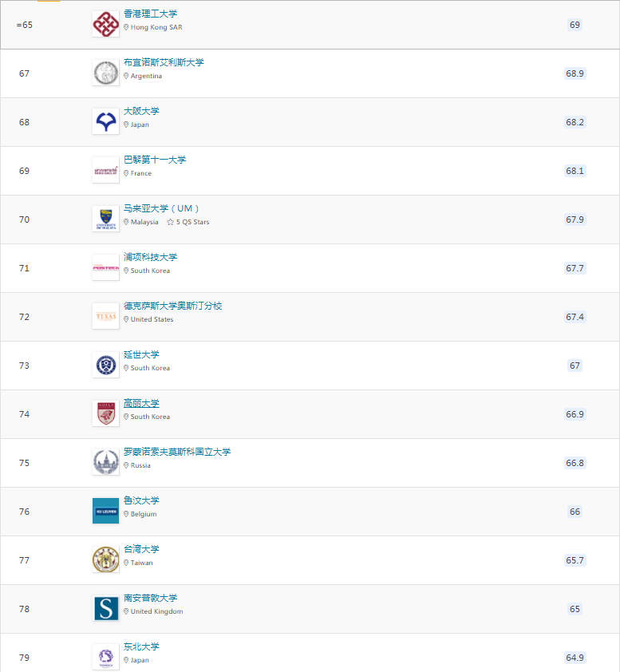Click the location pin beside France
Screen dimensions: 620x672
[x=126, y=173]
